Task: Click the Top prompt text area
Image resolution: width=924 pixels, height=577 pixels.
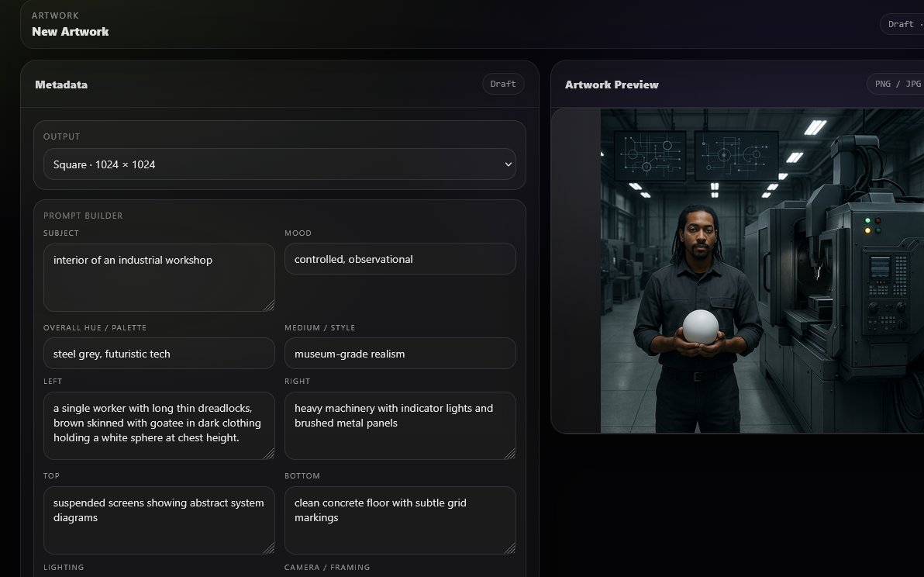Action: (159, 520)
